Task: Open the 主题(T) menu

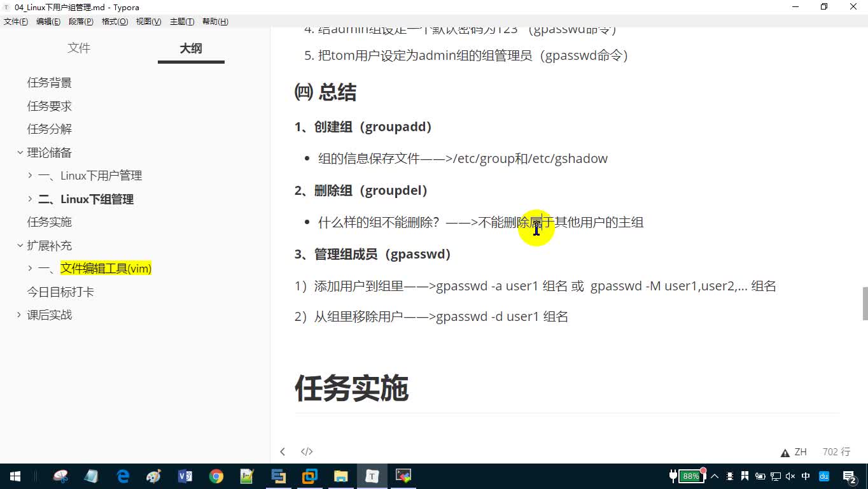Action: 182,22
